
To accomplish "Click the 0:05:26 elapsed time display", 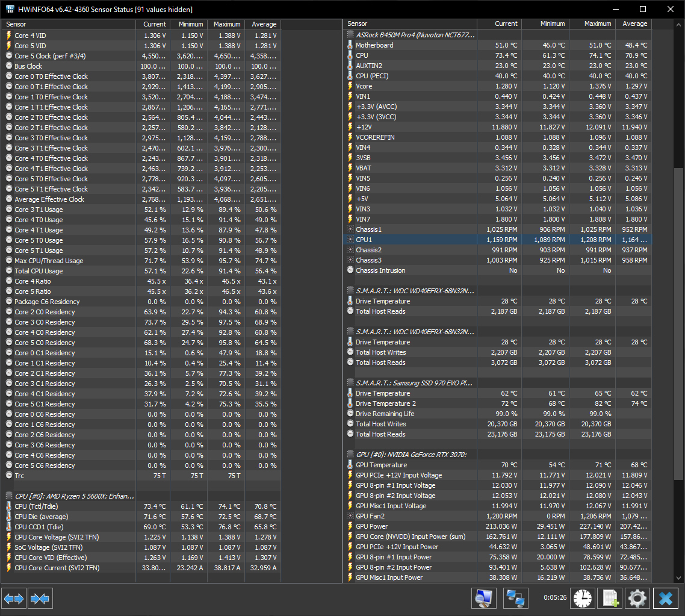I will pos(555,597).
